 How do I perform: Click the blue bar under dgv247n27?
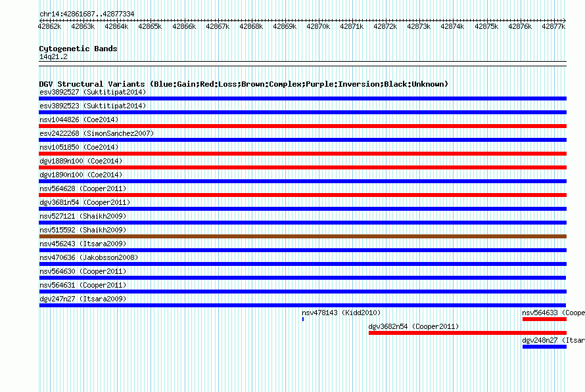click(x=302, y=305)
